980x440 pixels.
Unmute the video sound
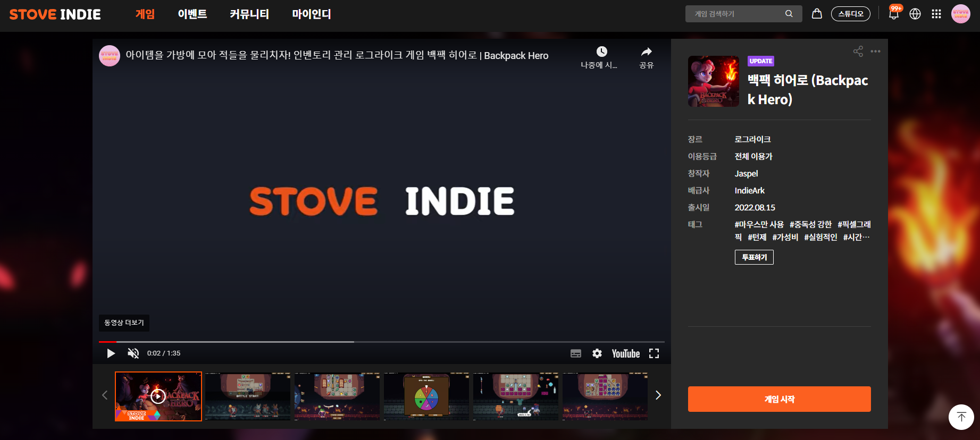click(133, 353)
